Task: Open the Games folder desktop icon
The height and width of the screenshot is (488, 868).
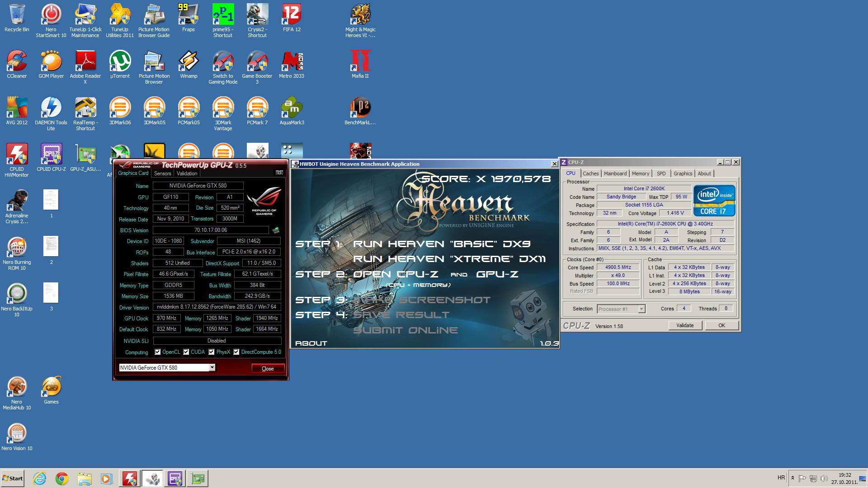Action: [51, 390]
